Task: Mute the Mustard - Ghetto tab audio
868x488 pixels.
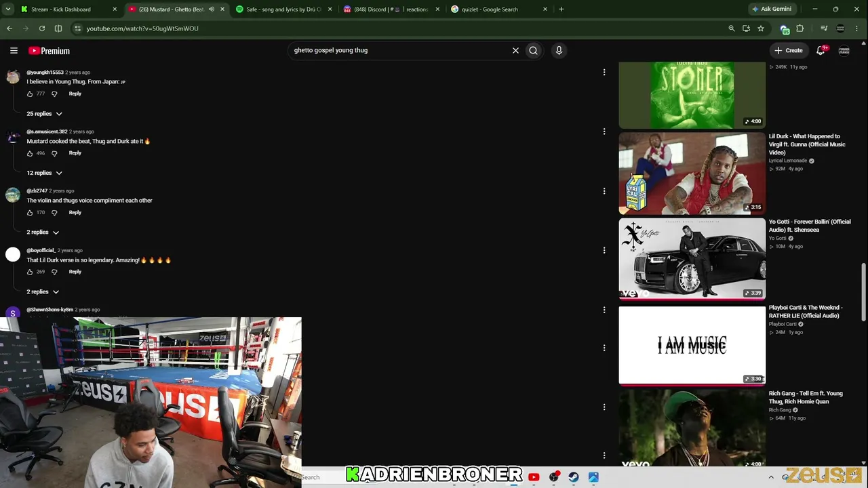Action: click(x=212, y=9)
